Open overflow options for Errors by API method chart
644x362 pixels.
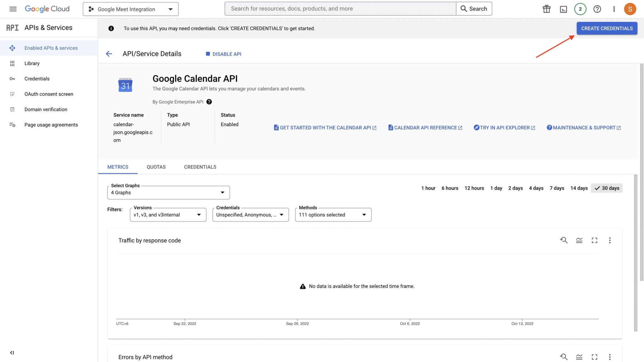coord(609,357)
